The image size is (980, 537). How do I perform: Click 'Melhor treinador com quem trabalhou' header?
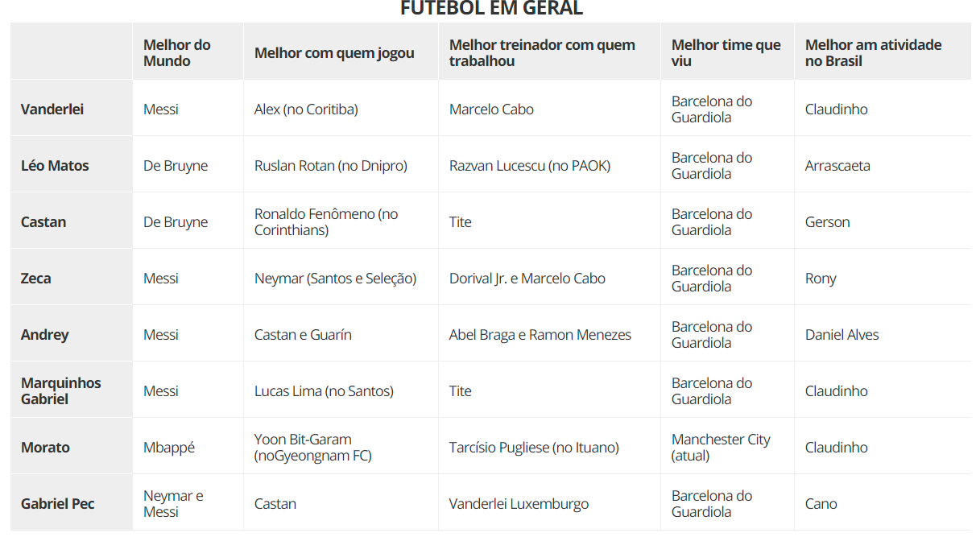tap(542, 53)
